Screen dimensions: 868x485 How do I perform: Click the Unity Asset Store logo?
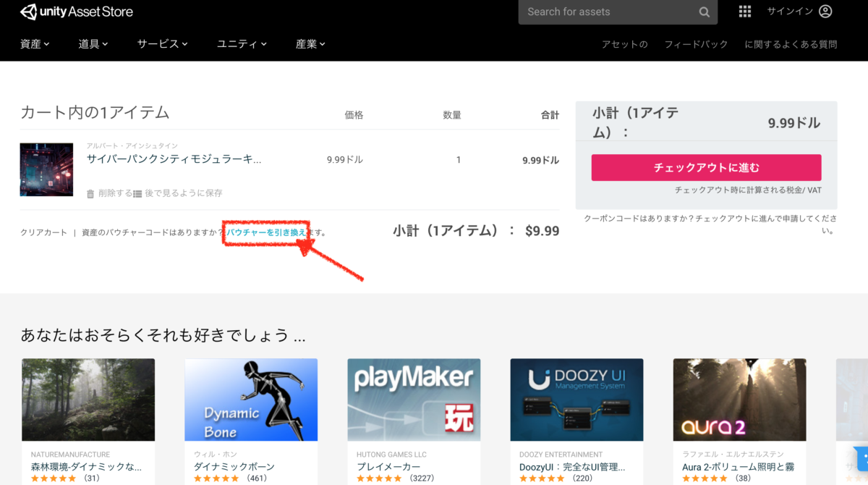point(76,12)
